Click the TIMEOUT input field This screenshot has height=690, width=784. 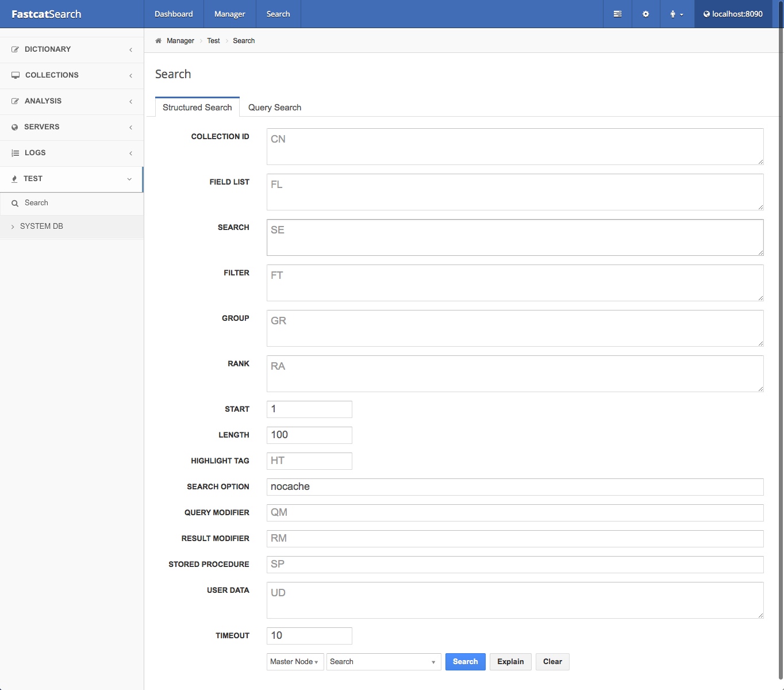[309, 636]
